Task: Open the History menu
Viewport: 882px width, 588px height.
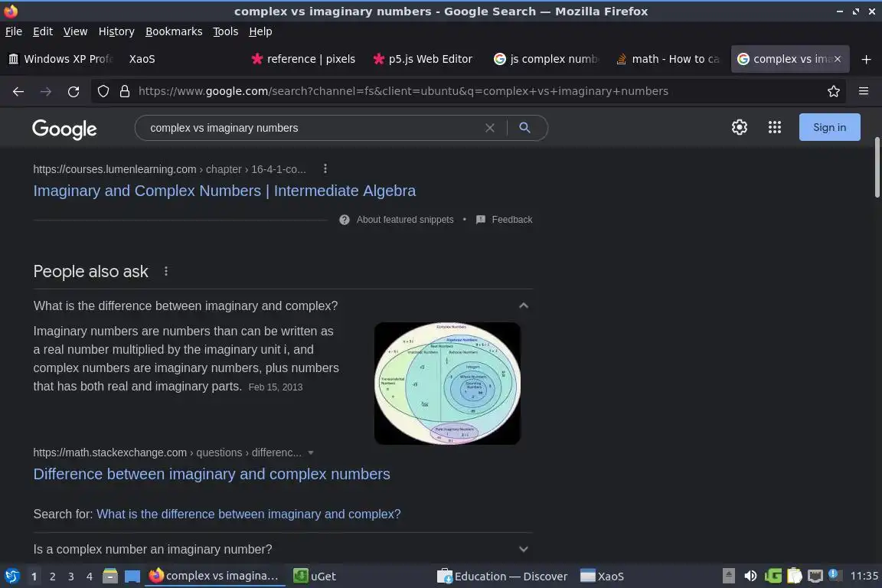Action: 116,31
